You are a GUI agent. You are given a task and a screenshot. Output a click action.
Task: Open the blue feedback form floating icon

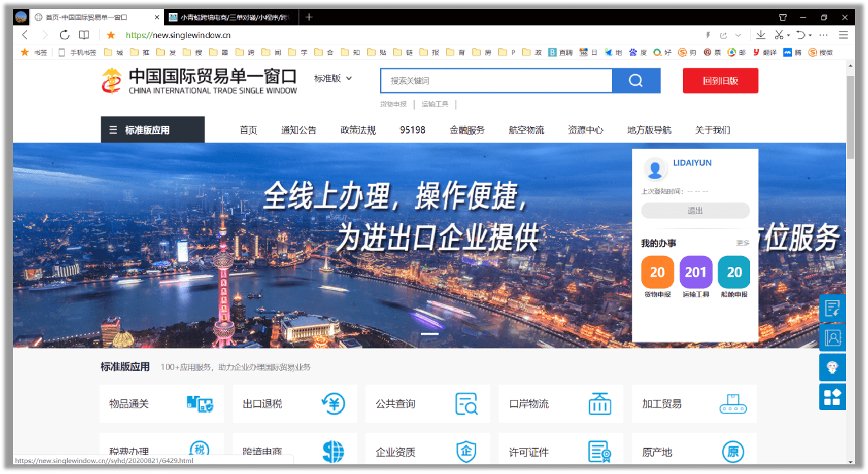click(833, 308)
